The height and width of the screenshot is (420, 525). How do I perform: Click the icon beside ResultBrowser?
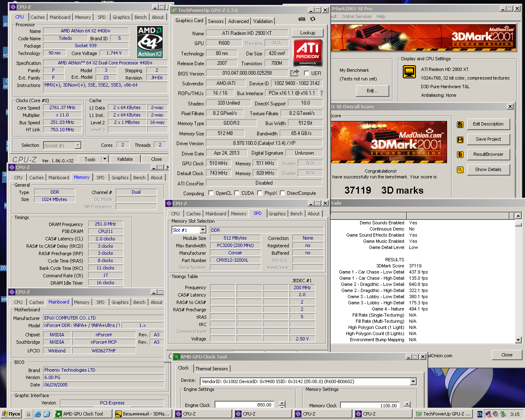pyautogui.click(x=460, y=155)
